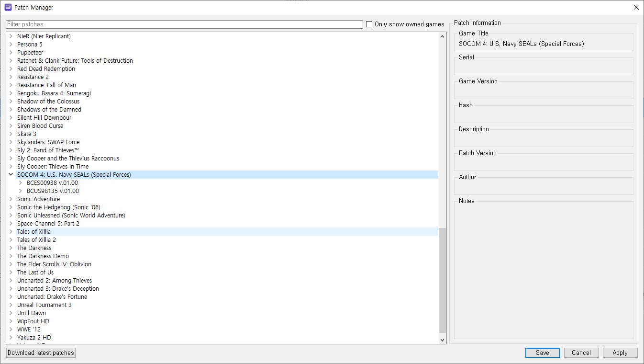
Task: Collapse the SOCOM 4 tree node
Action: point(11,175)
